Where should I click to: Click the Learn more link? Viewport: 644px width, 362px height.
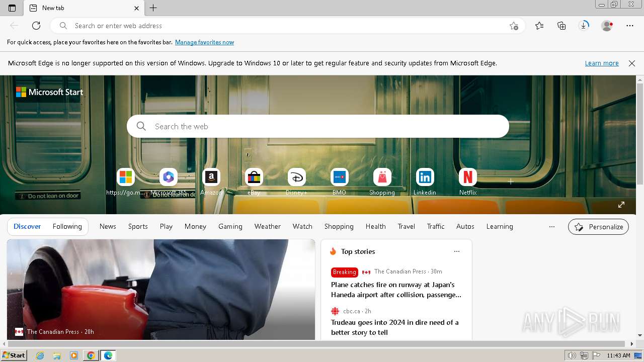[602, 63]
